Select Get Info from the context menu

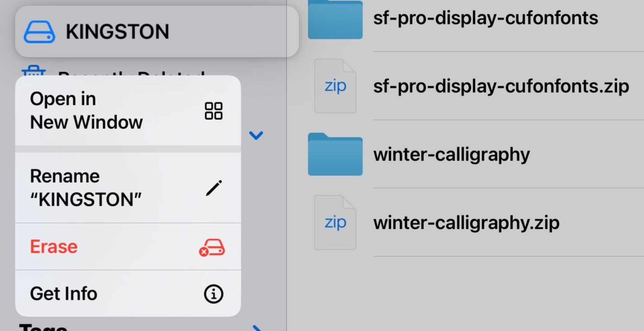(128, 293)
